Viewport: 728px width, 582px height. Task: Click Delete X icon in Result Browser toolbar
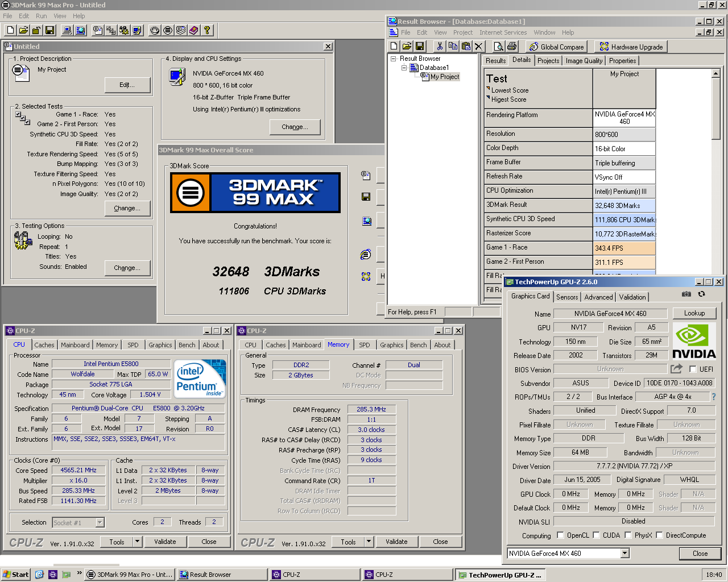click(x=479, y=46)
